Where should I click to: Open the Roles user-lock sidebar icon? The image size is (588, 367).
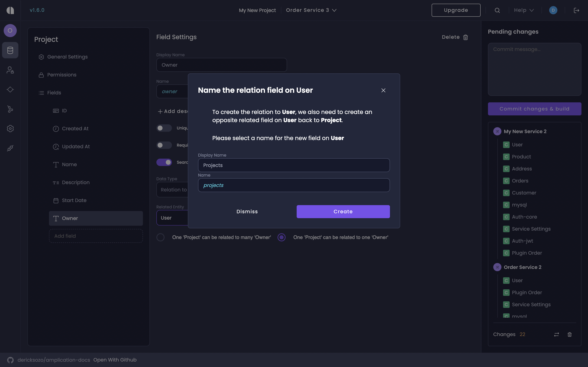(10, 70)
